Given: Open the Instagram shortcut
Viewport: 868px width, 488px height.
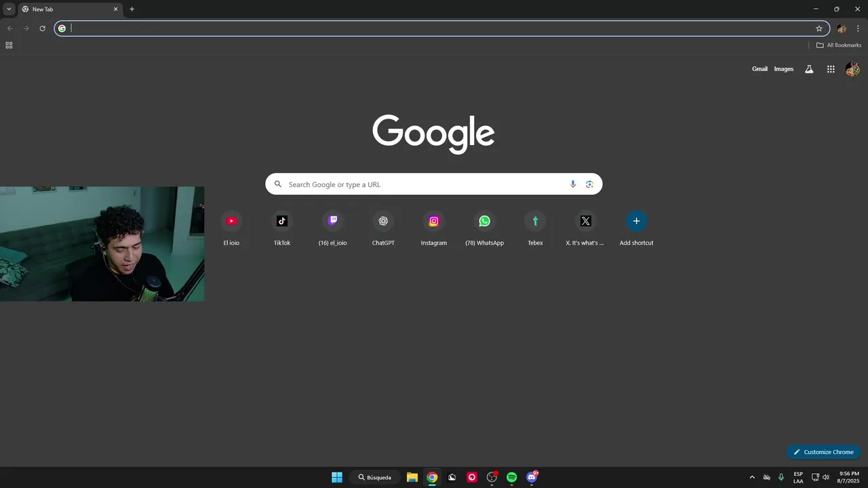Looking at the screenshot, I should 434,228.
